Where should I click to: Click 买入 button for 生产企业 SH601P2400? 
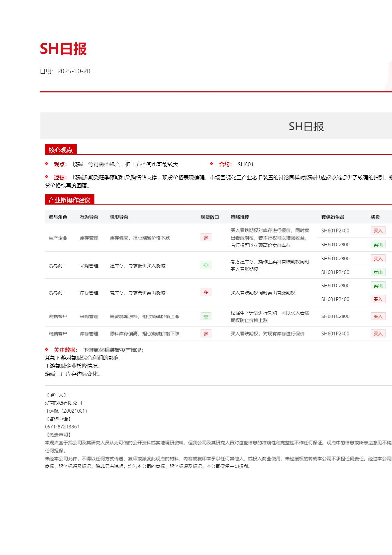pos(378,231)
